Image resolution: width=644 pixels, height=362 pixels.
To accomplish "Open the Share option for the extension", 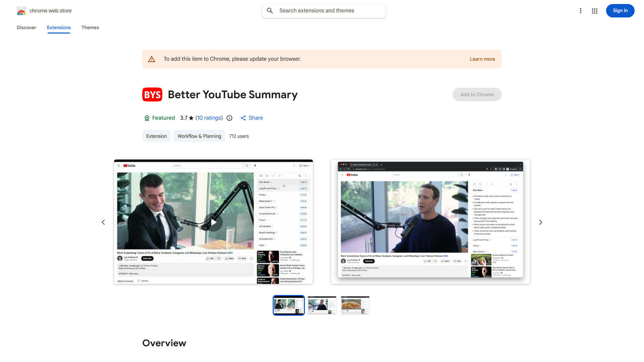I will (252, 118).
